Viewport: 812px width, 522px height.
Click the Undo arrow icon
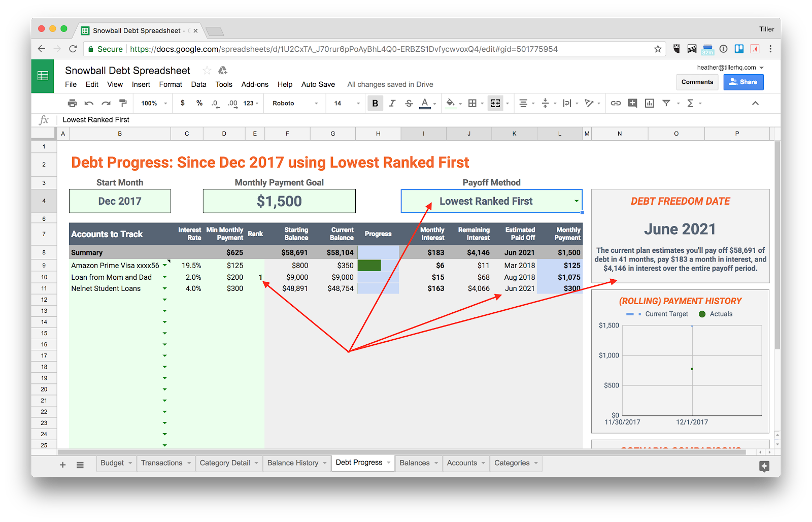click(89, 103)
